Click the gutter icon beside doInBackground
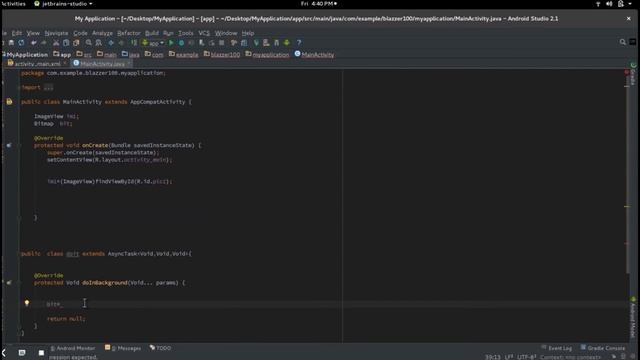Image resolution: width=640 pixels, height=360 pixels. [9, 282]
